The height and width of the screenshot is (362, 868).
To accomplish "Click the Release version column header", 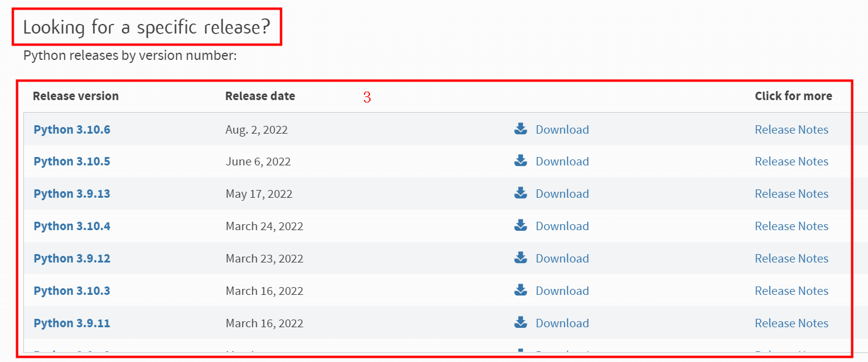I will pos(75,96).
